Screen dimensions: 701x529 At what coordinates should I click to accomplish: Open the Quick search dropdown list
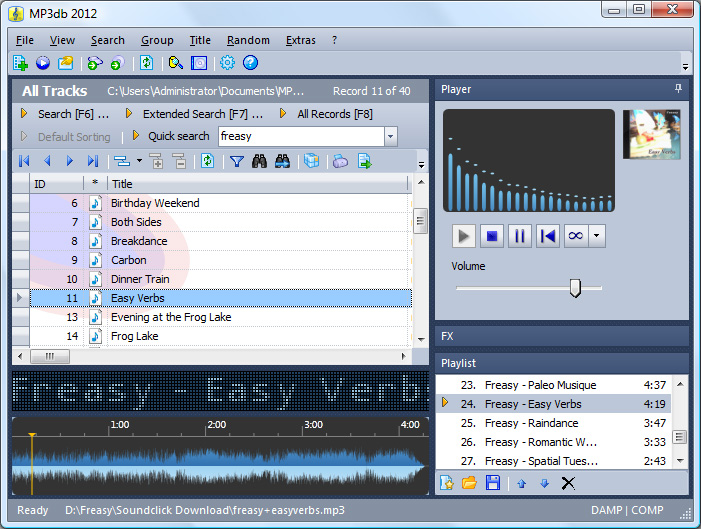(x=390, y=136)
